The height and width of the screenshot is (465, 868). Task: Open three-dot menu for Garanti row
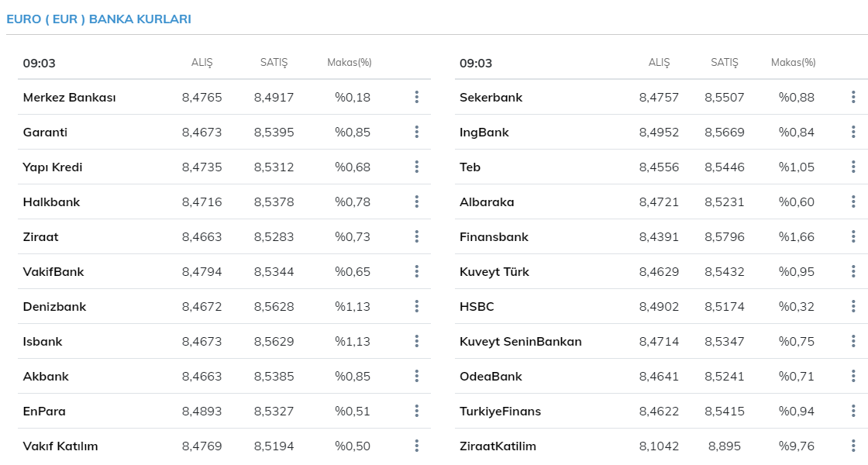pyautogui.click(x=417, y=132)
